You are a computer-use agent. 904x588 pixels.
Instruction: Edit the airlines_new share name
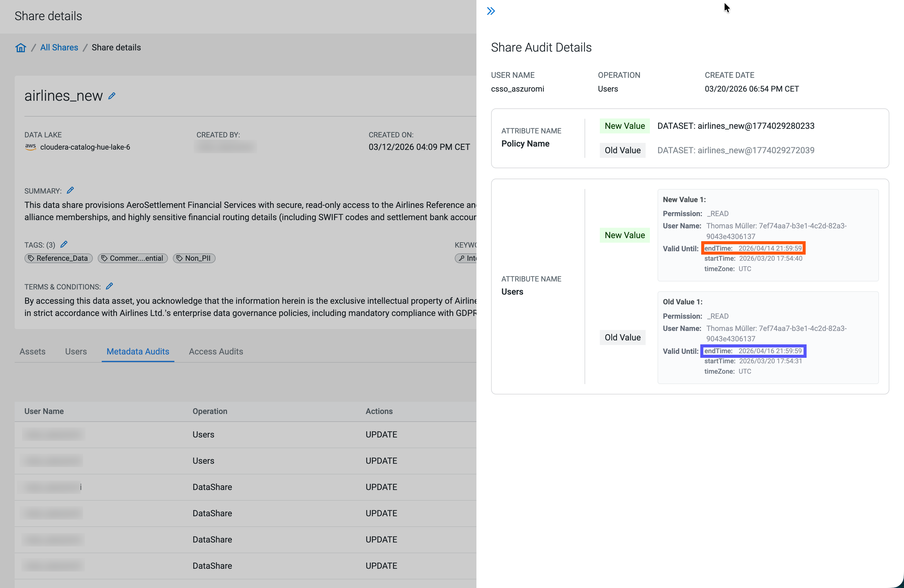(112, 96)
